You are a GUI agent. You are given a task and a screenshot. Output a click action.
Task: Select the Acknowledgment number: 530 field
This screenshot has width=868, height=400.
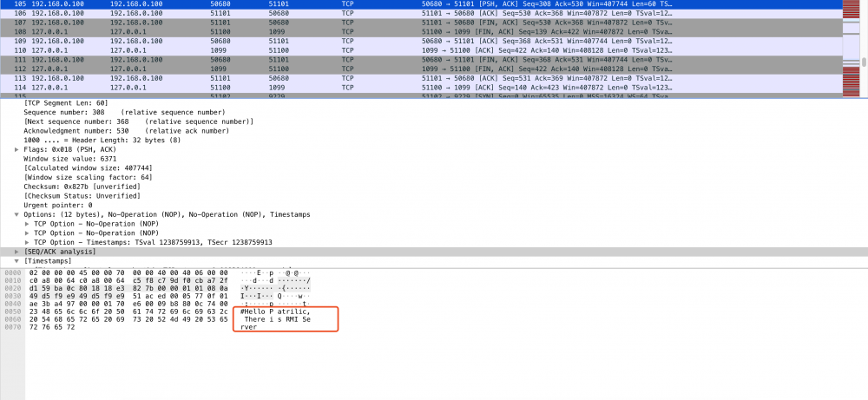(126, 130)
